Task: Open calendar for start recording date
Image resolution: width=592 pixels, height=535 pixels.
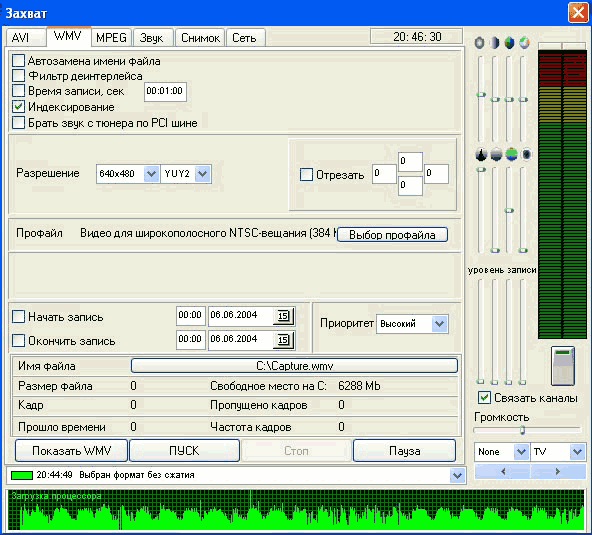Action: click(283, 316)
